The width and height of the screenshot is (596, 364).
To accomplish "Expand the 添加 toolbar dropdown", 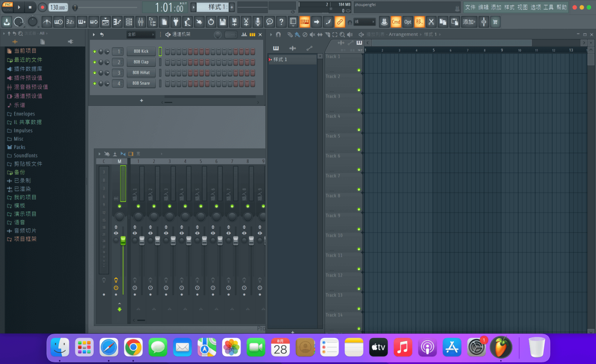I will click(x=469, y=22).
